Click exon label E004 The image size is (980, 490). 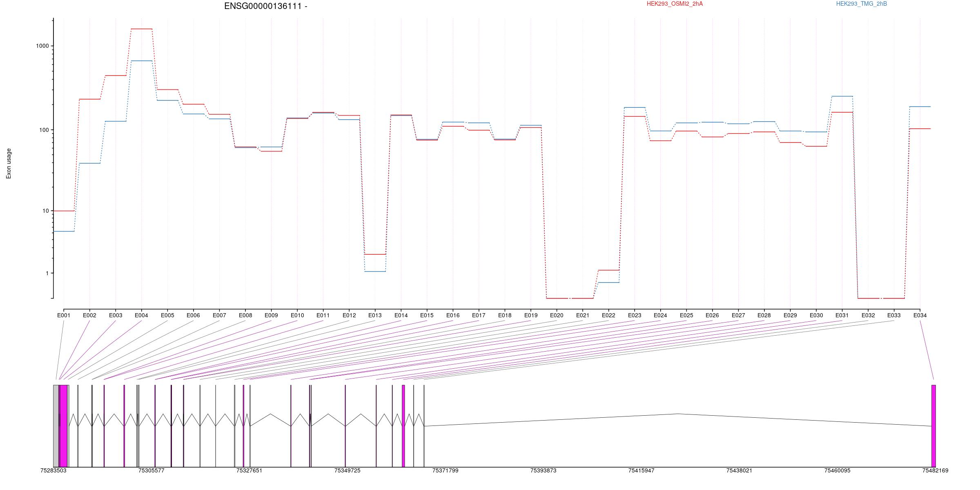click(x=141, y=315)
